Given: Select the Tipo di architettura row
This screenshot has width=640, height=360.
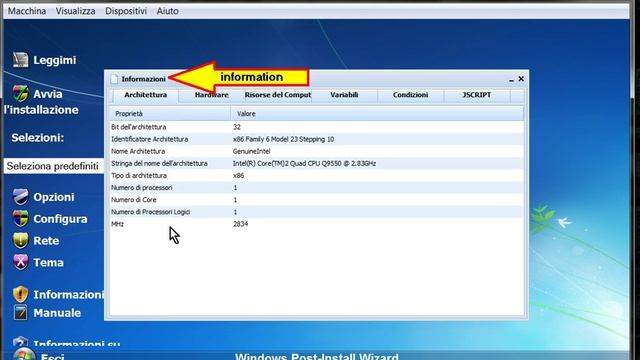Looking at the screenshot, I should [x=316, y=176].
